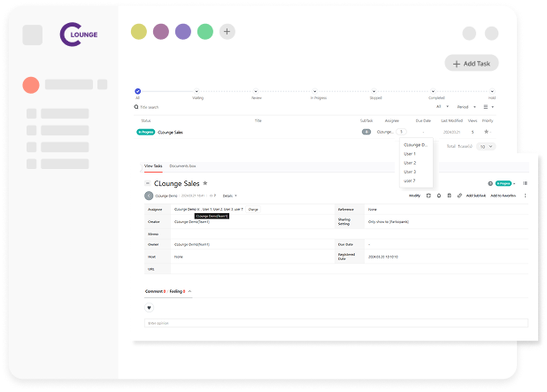Image resolution: width=547 pixels, height=392 pixels.
Task: Select User 1 in assignee popup
Action: (x=410, y=154)
